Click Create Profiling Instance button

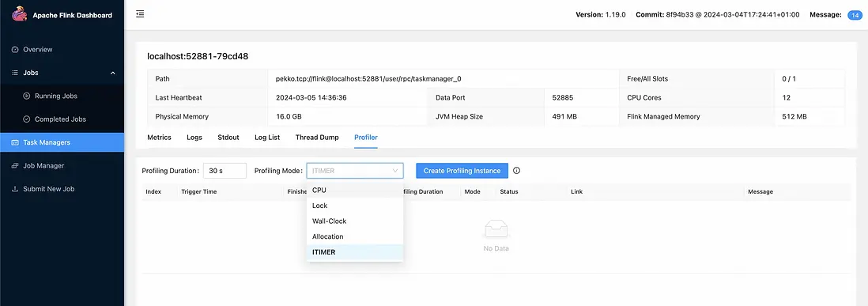click(x=462, y=171)
